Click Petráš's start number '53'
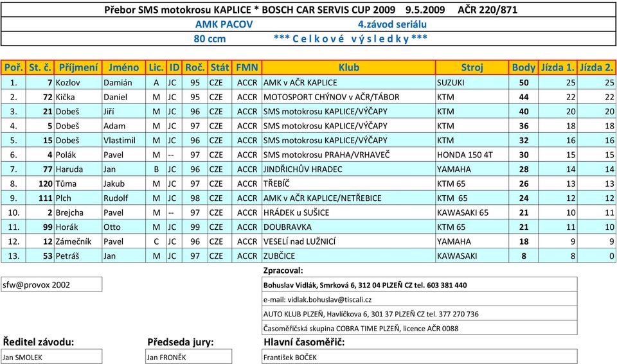This screenshot has width=617, height=364. [40, 256]
